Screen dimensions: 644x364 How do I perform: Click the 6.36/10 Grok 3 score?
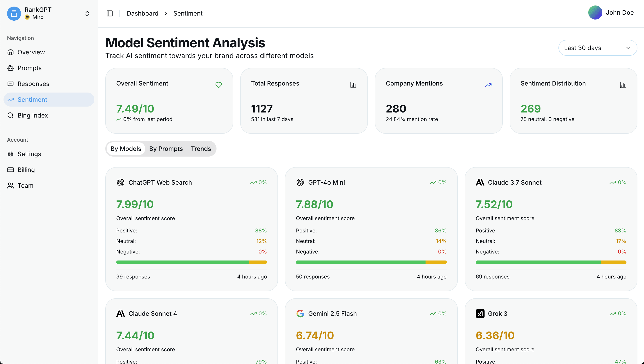tap(495, 335)
